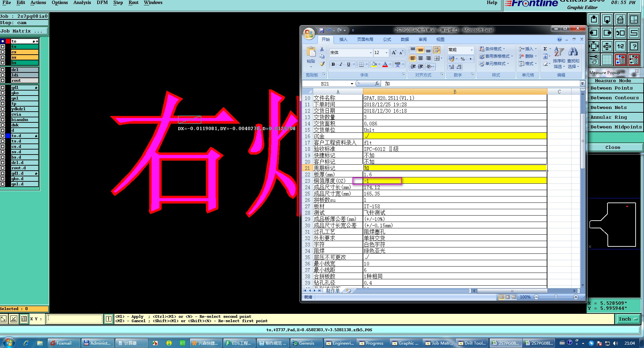644x348 pixels.
Task: Toggle the checkbox for layer cs
Action: [3, 52]
